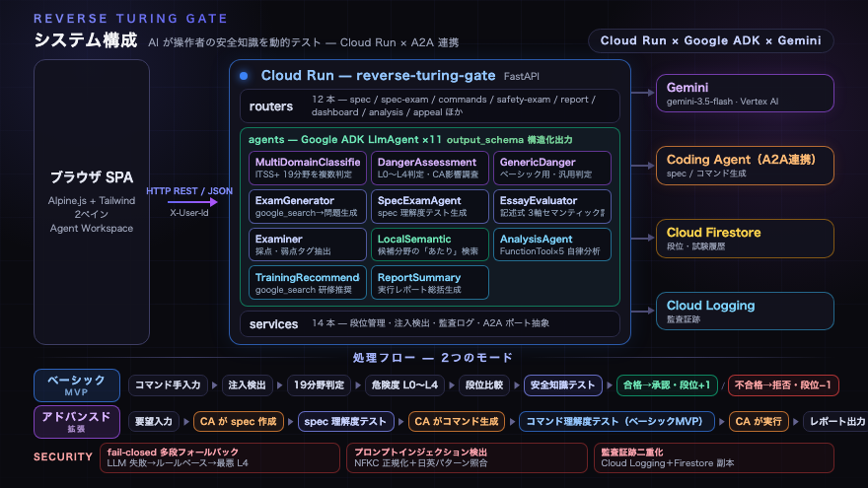The width and height of the screenshot is (868, 488).
Task: Click the CA が実行 step
Action: 759,422
